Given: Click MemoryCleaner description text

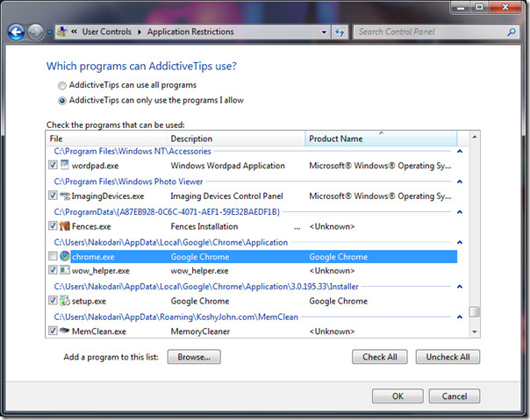Looking at the screenshot, I should tap(200, 331).
